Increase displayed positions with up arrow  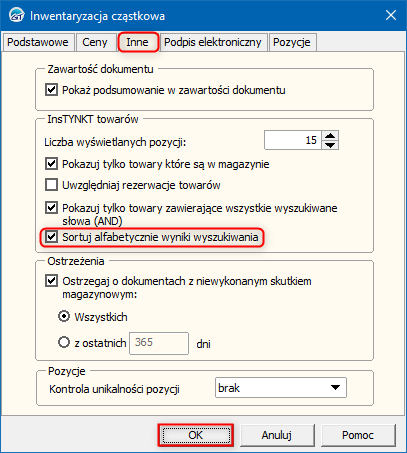pyautogui.click(x=330, y=135)
